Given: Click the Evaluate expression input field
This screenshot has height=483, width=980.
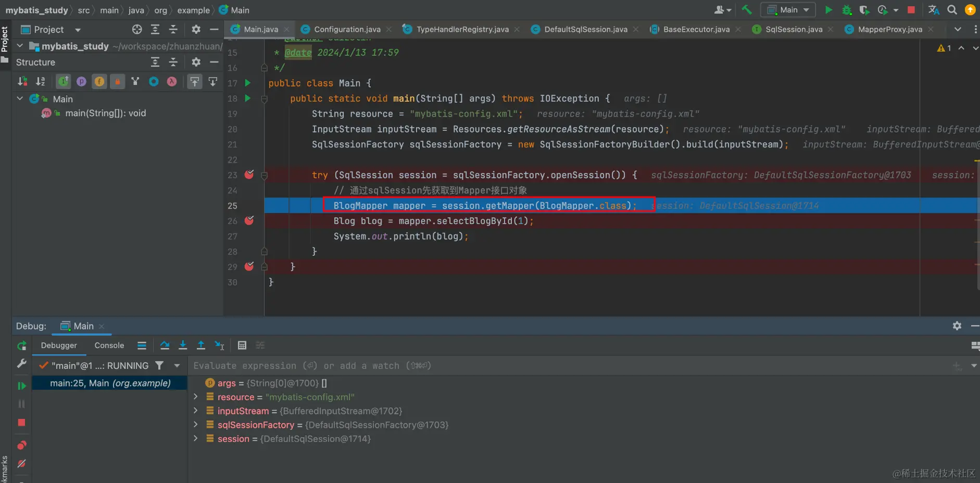Looking at the screenshot, I should pyautogui.click(x=570, y=366).
